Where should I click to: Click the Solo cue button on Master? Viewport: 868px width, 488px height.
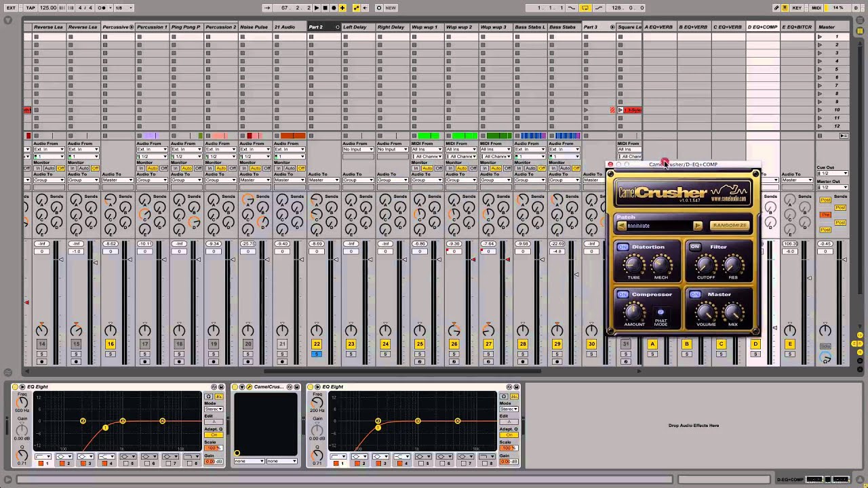click(825, 346)
